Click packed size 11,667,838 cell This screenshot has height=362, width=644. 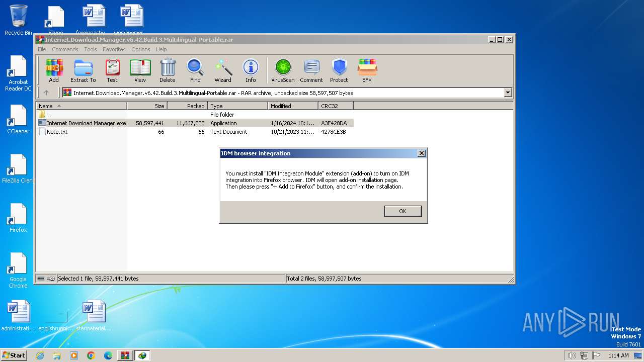190,123
